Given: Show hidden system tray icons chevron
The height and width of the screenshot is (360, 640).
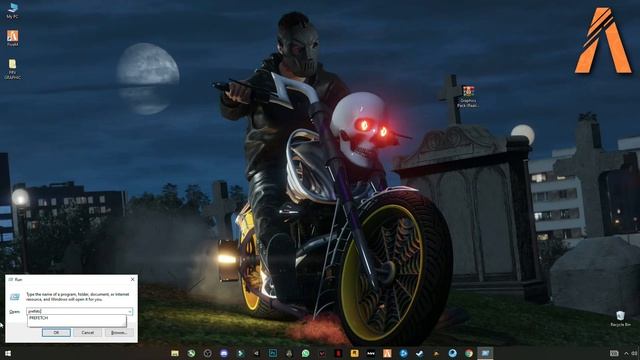Looking at the screenshot, I should [x=626, y=353].
